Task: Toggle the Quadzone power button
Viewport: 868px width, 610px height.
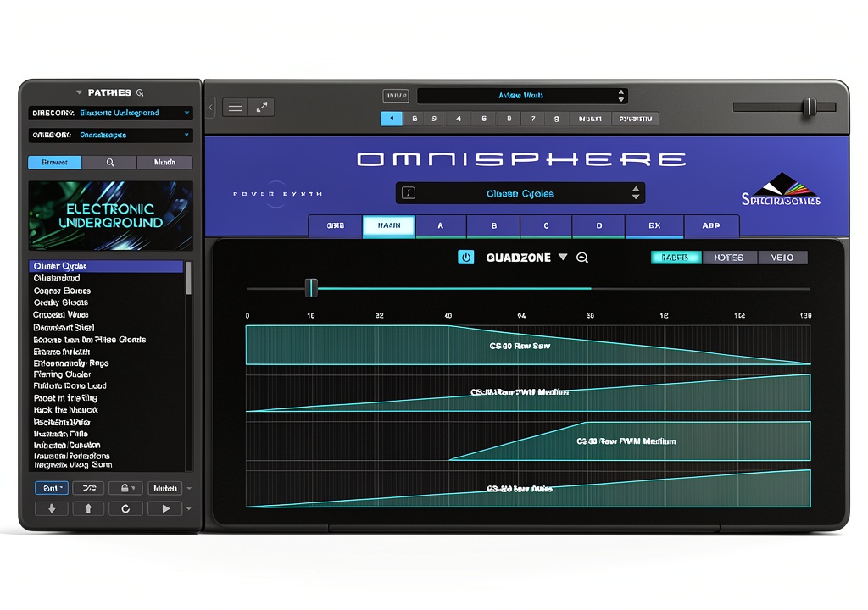Action: tap(466, 258)
